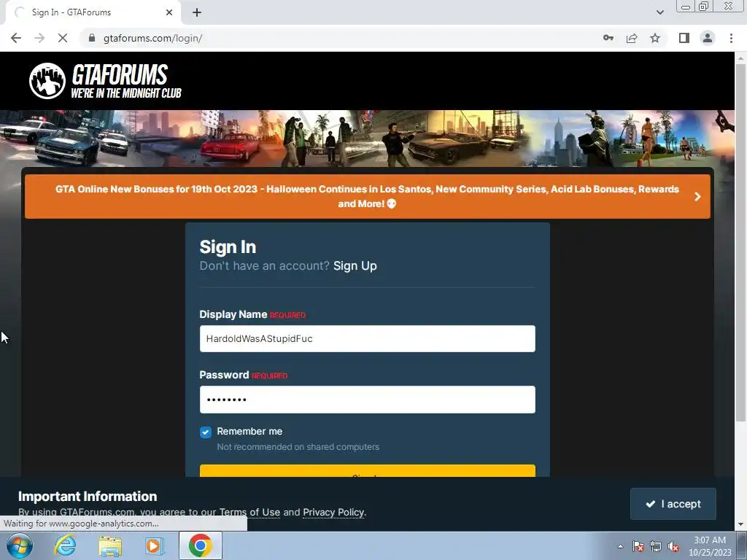The image size is (747, 560).
Task: Click the Display Name input field
Action: (x=368, y=338)
